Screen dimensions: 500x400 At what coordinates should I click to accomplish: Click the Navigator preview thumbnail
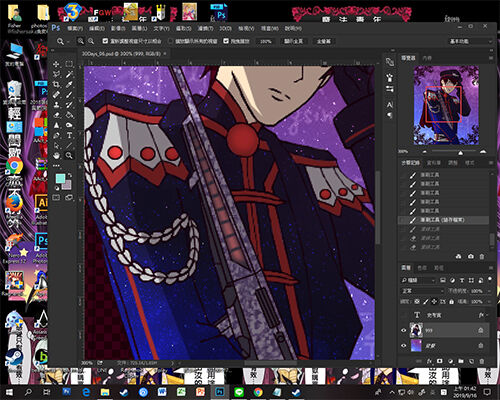446,105
